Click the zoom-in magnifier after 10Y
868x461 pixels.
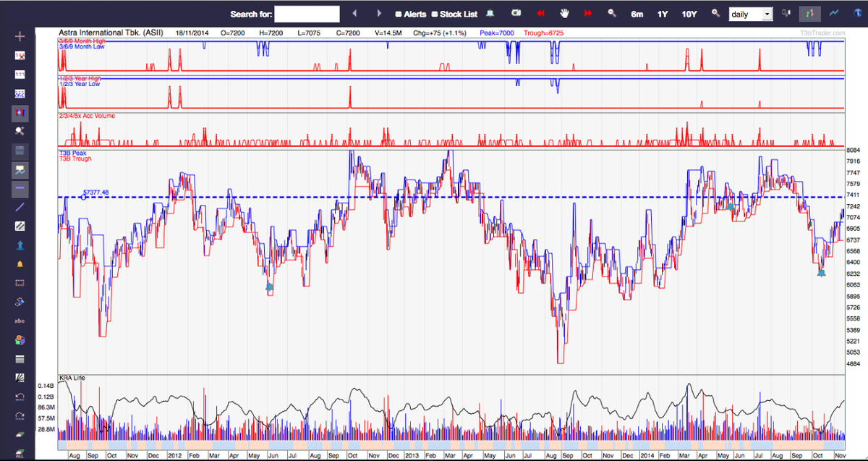click(716, 14)
